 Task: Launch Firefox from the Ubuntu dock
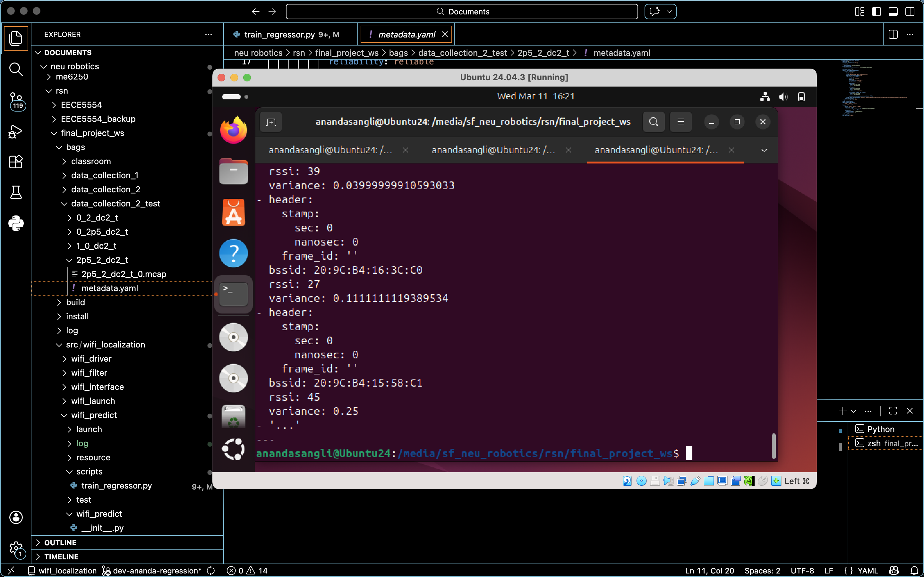233,130
